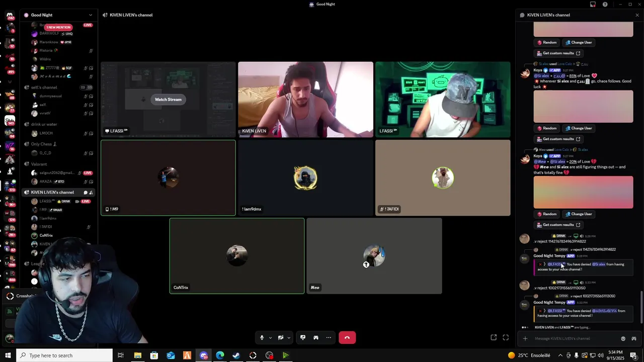Open the inbox icon in title bar
This screenshot has width=644, height=362.
click(x=593, y=5)
